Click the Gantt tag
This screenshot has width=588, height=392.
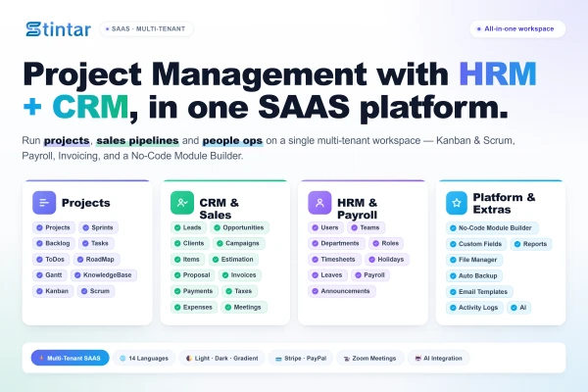point(50,275)
